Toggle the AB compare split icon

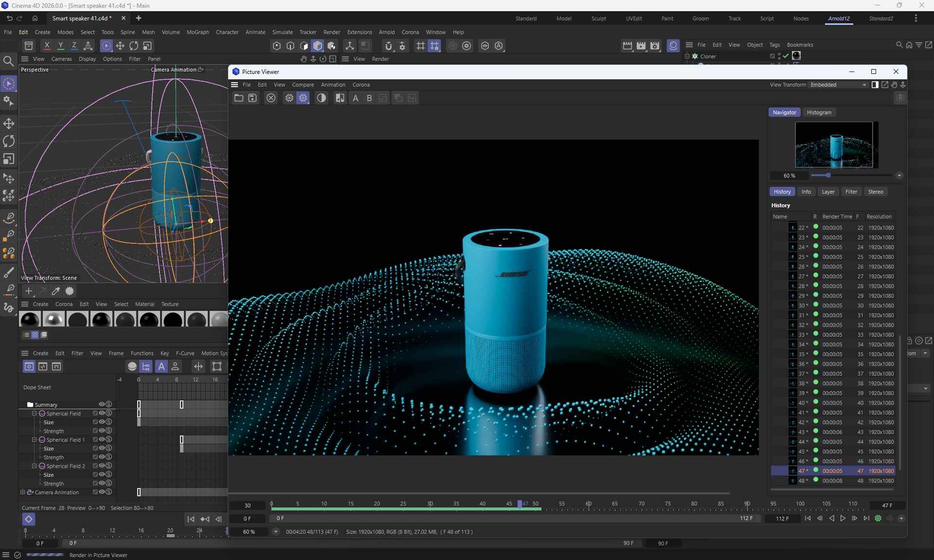tap(340, 98)
